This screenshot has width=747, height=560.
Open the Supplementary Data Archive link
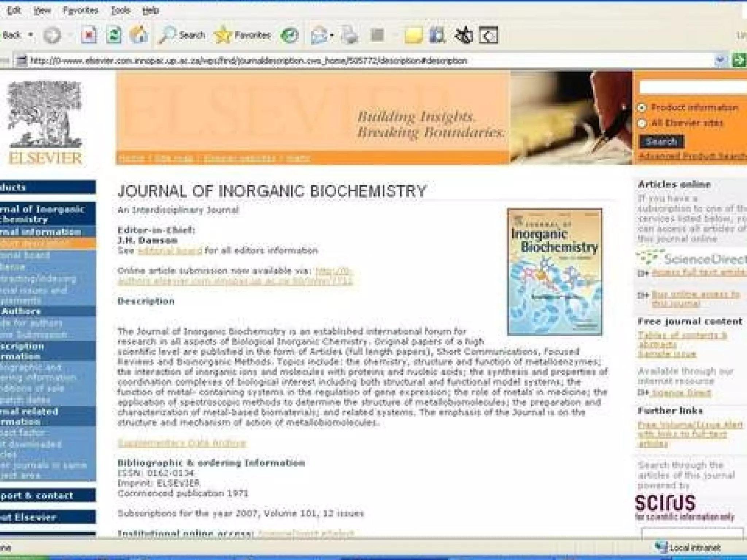(x=182, y=443)
